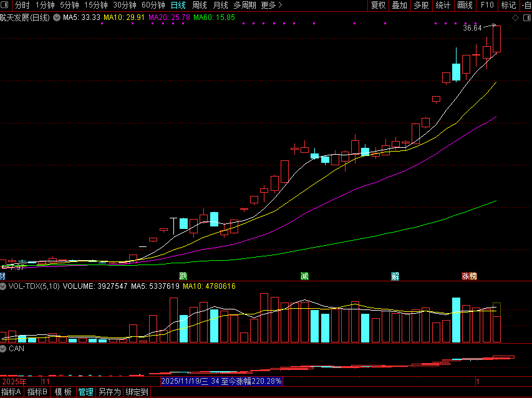532x398 pixels.
Task: Click the MA10: 29.91 value
Action: coord(124,17)
